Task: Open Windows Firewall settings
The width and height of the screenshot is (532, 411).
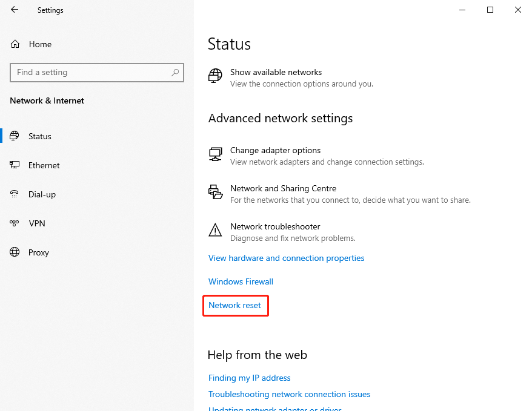Action: click(241, 281)
